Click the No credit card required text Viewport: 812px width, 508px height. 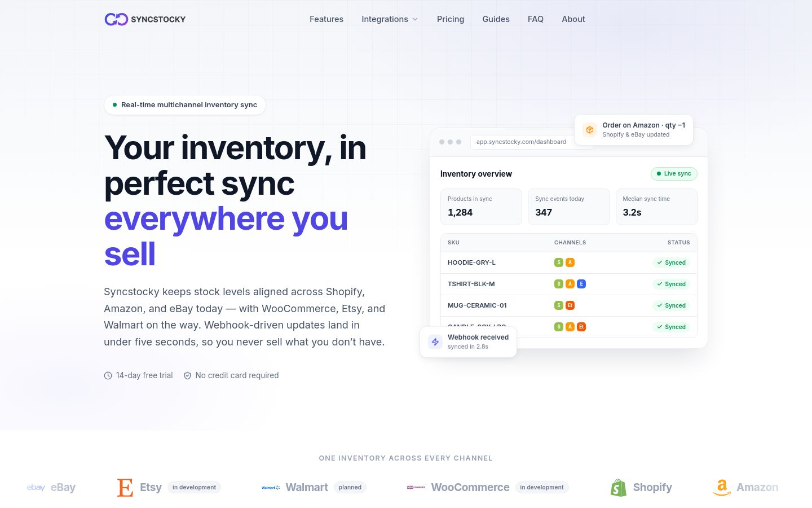tap(237, 375)
